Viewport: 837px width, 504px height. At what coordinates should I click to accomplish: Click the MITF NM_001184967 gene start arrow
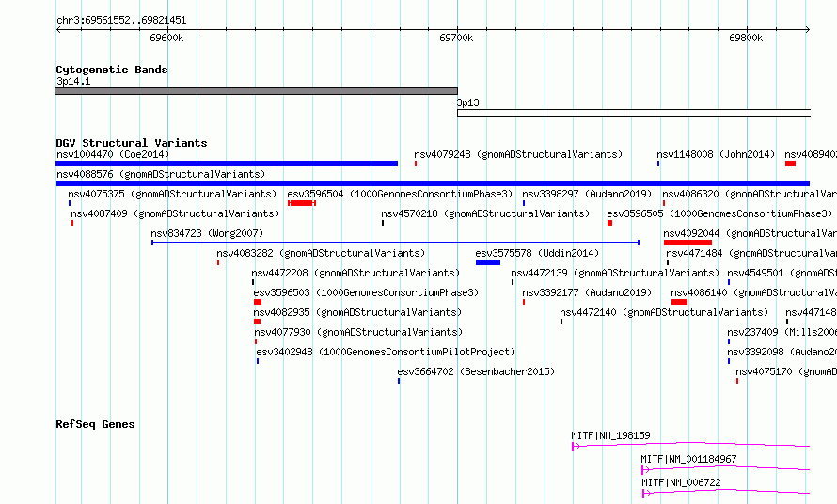point(645,470)
